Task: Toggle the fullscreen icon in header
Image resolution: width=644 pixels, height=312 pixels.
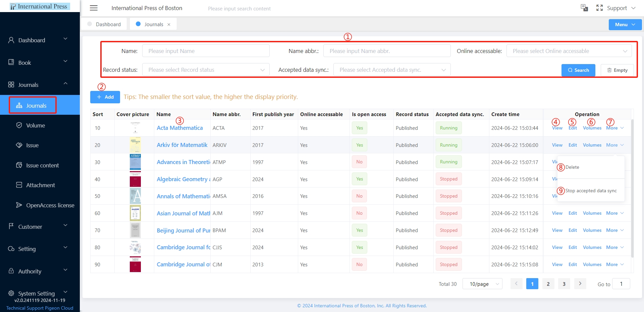Action: click(x=599, y=8)
